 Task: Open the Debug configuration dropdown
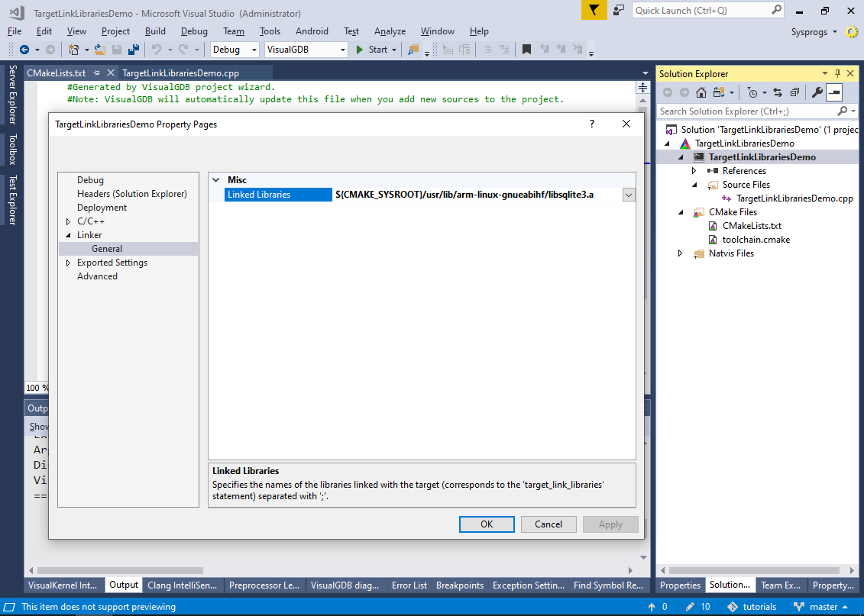pyautogui.click(x=254, y=50)
